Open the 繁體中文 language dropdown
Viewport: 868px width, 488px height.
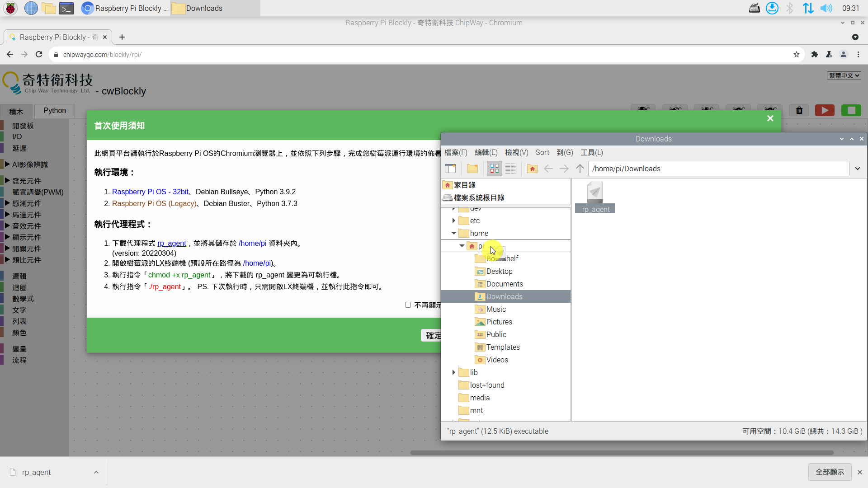[x=844, y=75]
